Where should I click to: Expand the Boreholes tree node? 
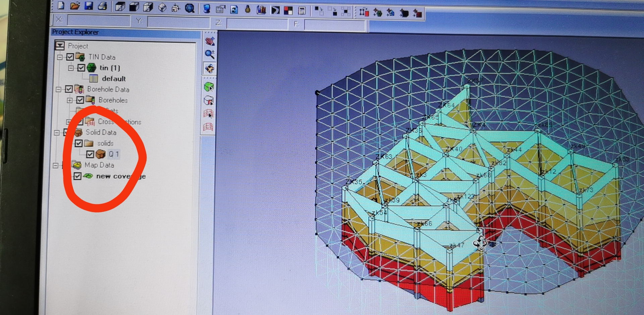pos(69,100)
